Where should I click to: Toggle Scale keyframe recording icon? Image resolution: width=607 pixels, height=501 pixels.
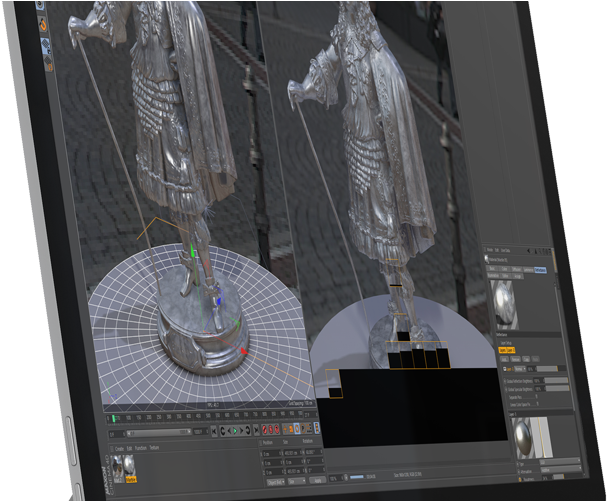[x=291, y=429]
